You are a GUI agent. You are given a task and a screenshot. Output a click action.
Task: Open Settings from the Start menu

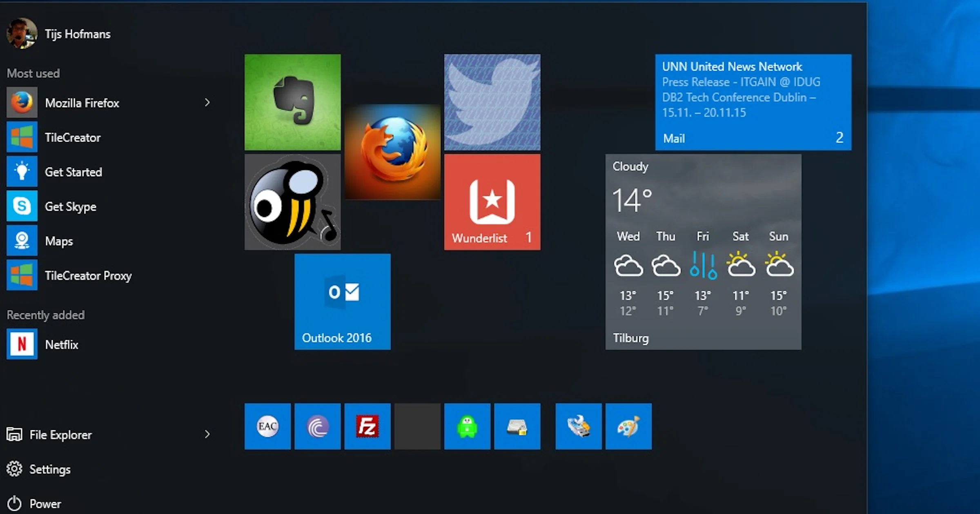coord(39,469)
